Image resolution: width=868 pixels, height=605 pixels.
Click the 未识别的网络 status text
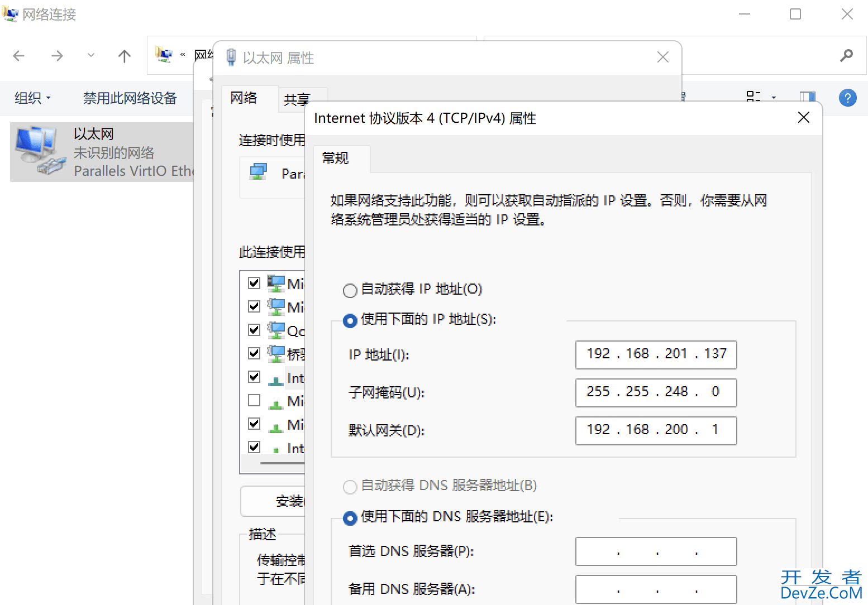pyautogui.click(x=114, y=153)
